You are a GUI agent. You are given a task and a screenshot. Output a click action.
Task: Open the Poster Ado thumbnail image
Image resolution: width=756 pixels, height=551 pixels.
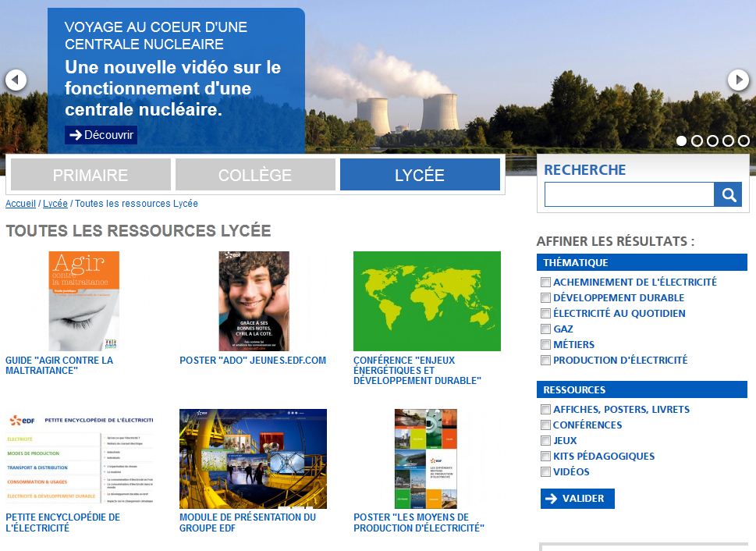tap(254, 301)
